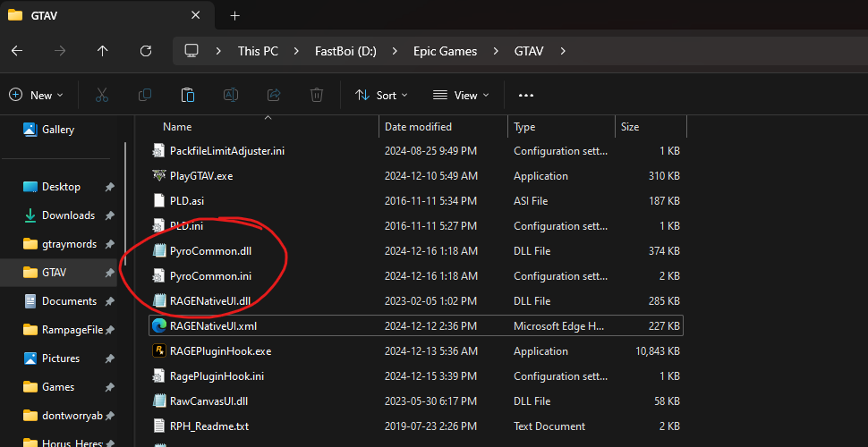Open a new tab with plus button
The width and height of the screenshot is (868, 447).
(x=234, y=15)
